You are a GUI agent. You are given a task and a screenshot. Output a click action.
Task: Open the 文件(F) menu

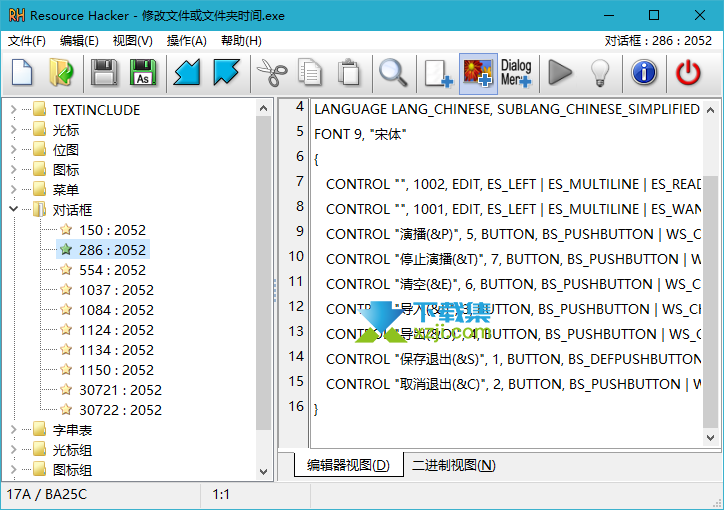pyautogui.click(x=27, y=41)
